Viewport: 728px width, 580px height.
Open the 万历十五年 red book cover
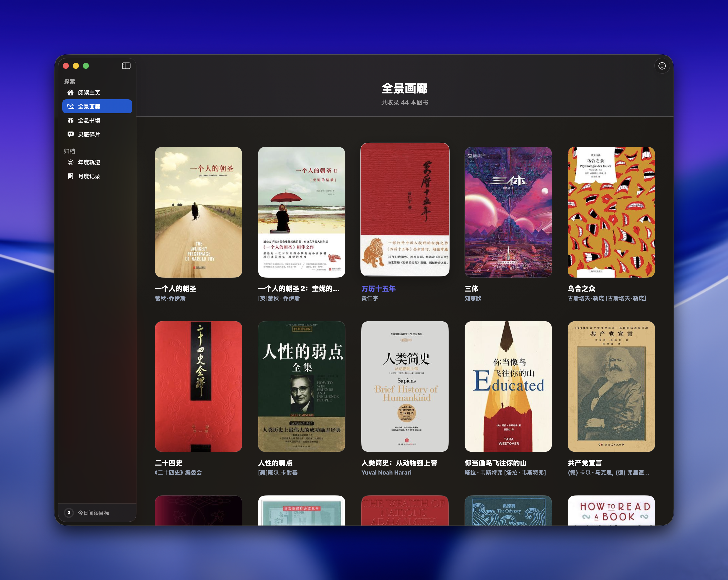(x=405, y=210)
